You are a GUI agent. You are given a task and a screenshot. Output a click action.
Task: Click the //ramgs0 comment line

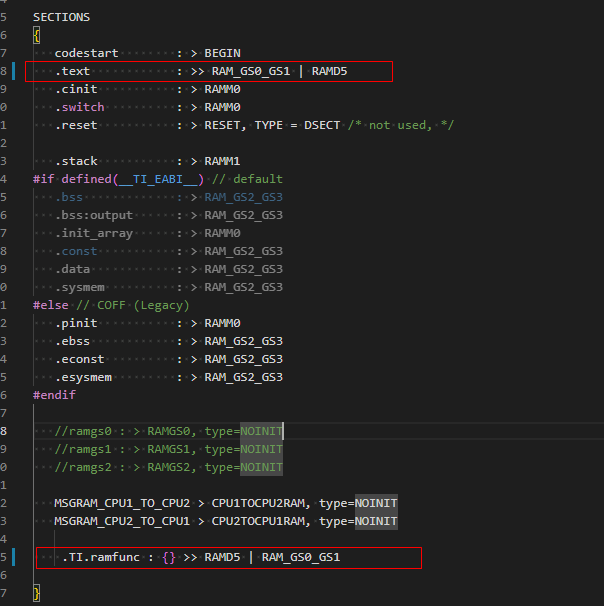coord(168,431)
